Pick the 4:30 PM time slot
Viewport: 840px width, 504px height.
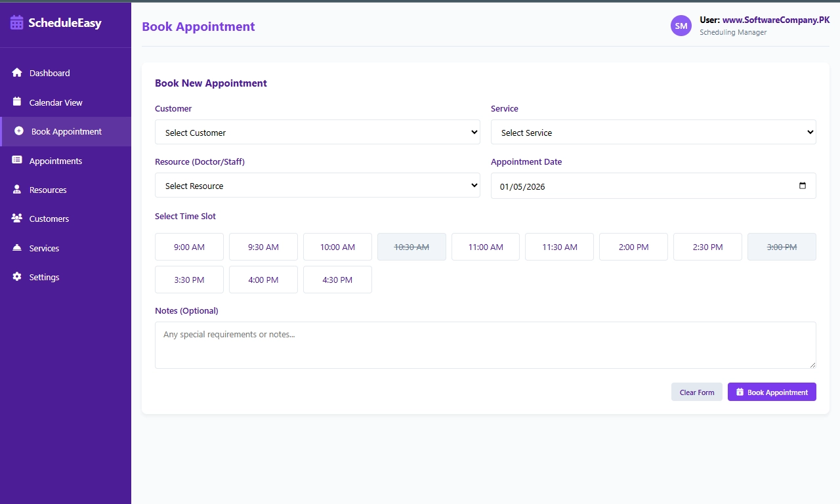337,279
